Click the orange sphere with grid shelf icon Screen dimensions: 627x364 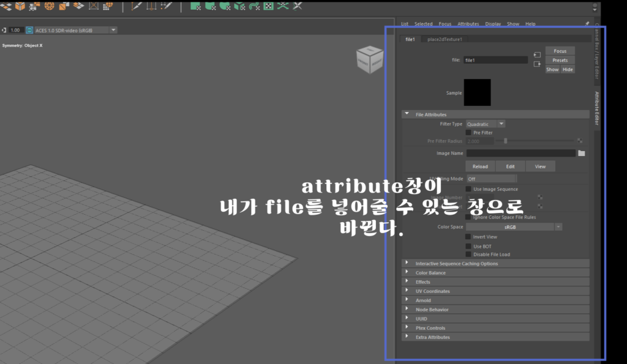(108, 6)
